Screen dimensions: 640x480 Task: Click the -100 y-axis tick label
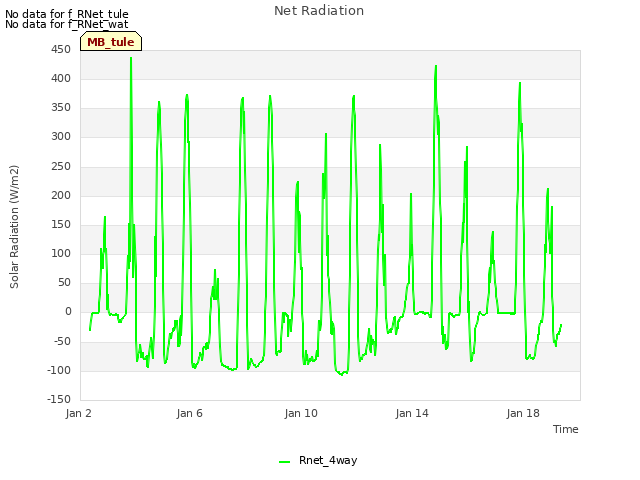pyautogui.click(x=59, y=370)
